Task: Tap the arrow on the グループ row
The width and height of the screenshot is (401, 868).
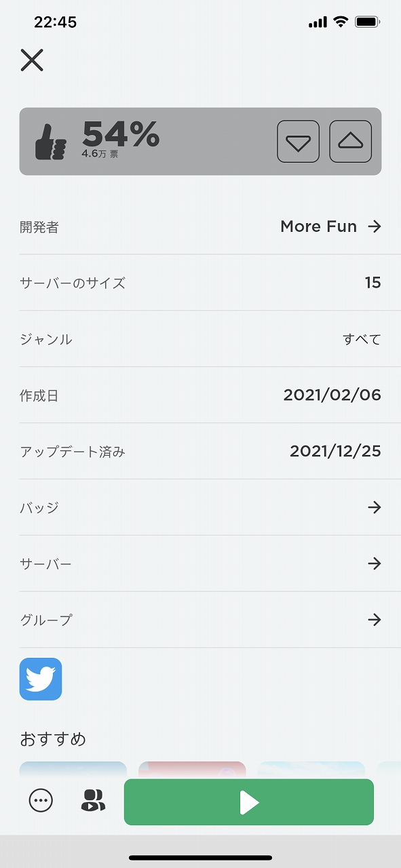Action: coord(375,620)
